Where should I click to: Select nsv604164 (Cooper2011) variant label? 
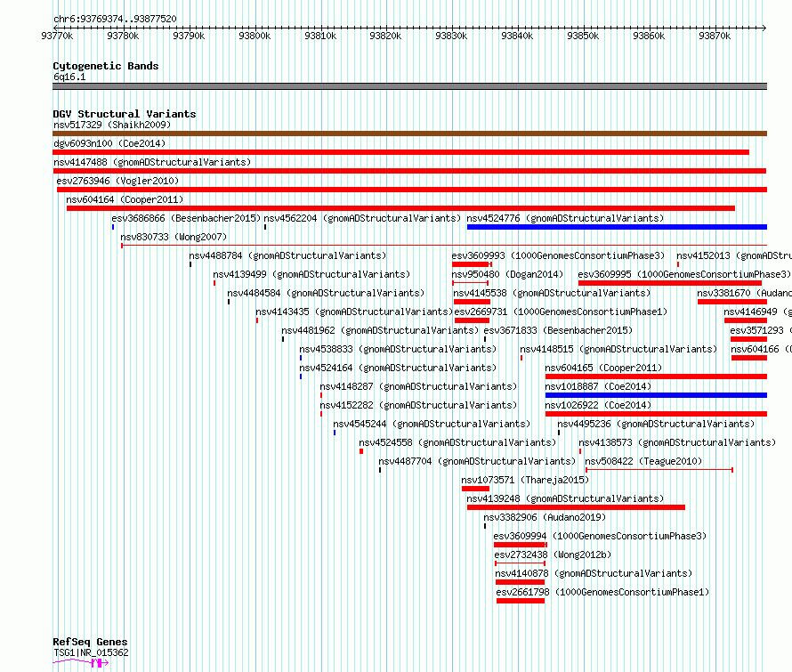[x=125, y=199]
